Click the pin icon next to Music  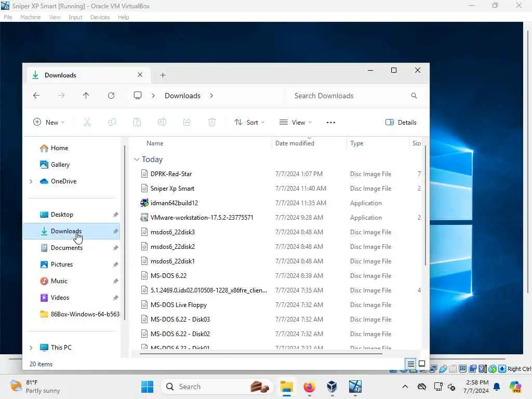[x=116, y=281]
